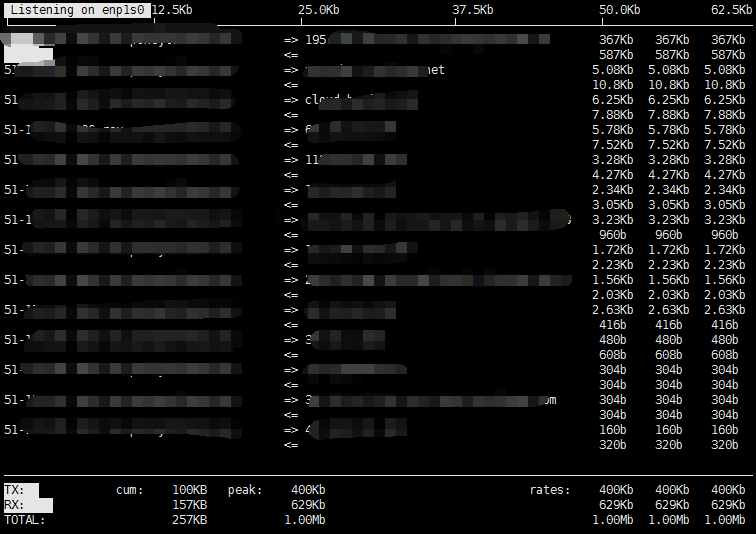Select the 100KB cumulative TX value
This screenshot has width=756, height=534.
point(188,490)
